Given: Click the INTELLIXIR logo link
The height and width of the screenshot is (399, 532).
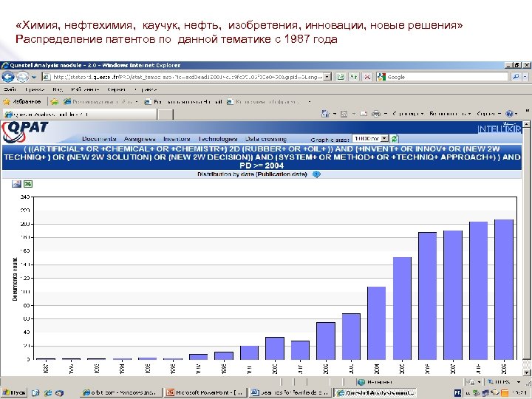Looking at the screenshot, I should pyautogui.click(x=499, y=129).
